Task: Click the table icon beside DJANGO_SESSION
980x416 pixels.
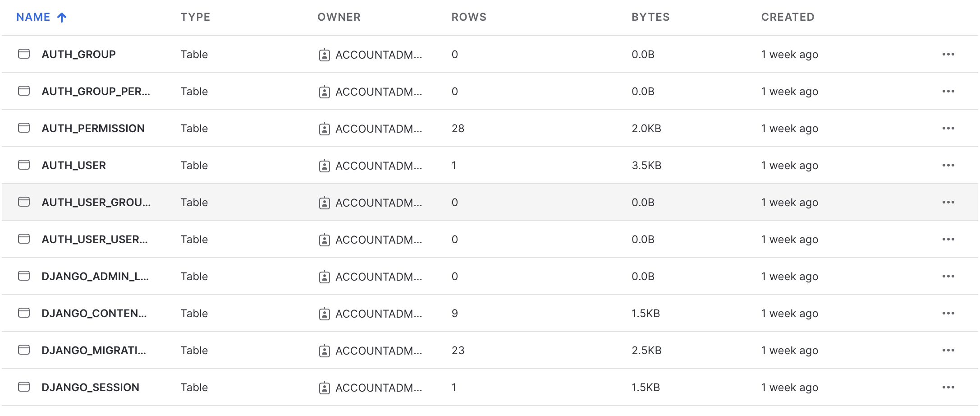Action: click(x=24, y=387)
